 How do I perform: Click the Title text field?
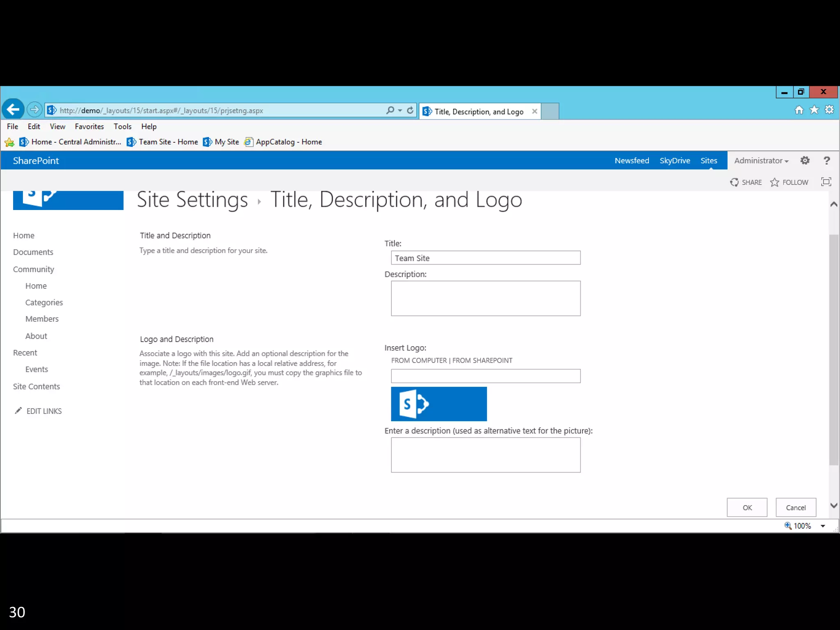(485, 258)
